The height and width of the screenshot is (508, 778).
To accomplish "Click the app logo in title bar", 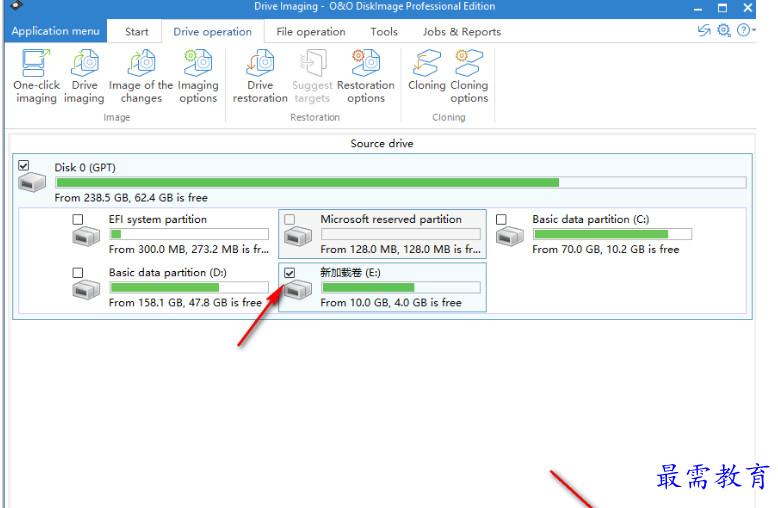I will coord(16,5).
